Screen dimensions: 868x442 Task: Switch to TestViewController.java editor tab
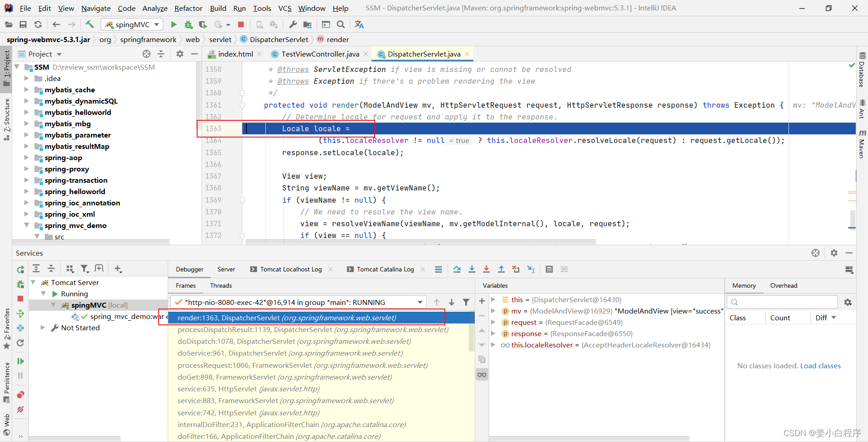click(320, 54)
